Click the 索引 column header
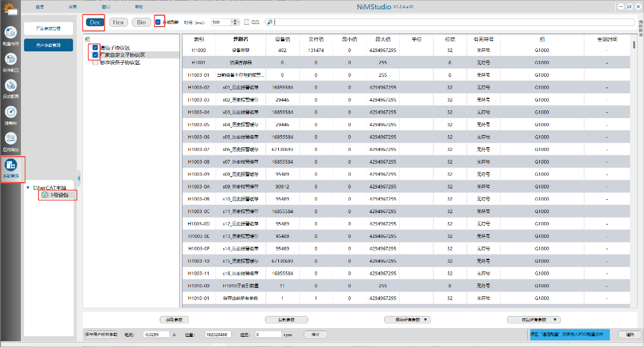644x347 pixels. [x=199, y=39]
